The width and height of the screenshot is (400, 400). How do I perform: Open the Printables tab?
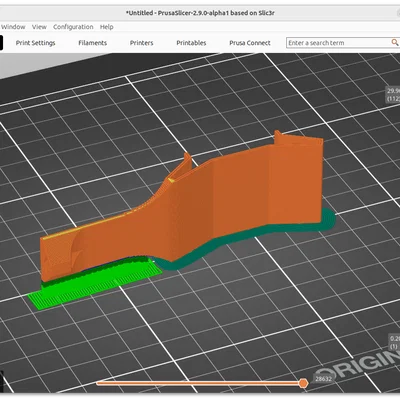coord(191,43)
